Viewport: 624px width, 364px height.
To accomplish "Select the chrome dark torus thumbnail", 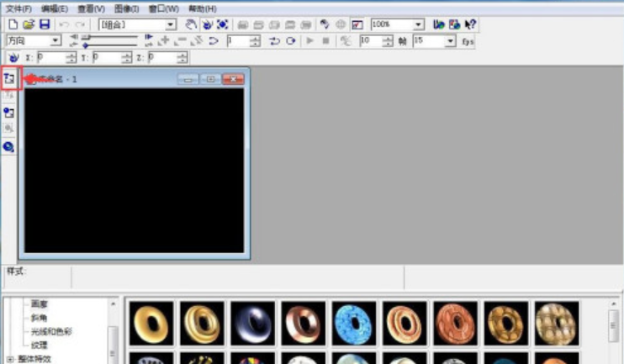I will pos(252,324).
